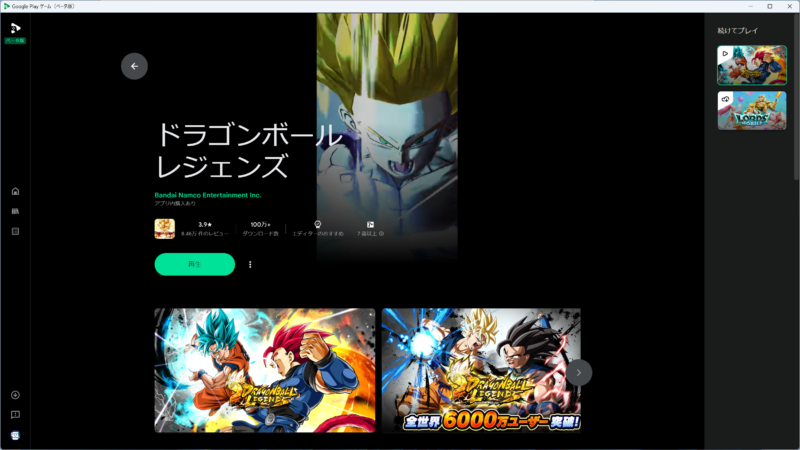Click the アプリ内購入あり text
800x450 pixels.
(x=175, y=204)
